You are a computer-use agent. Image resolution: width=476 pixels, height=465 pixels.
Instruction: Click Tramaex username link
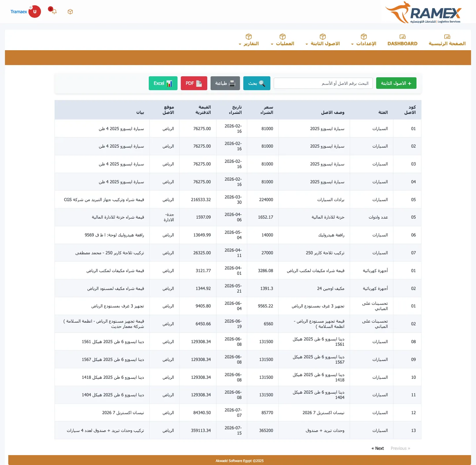click(x=19, y=12)
